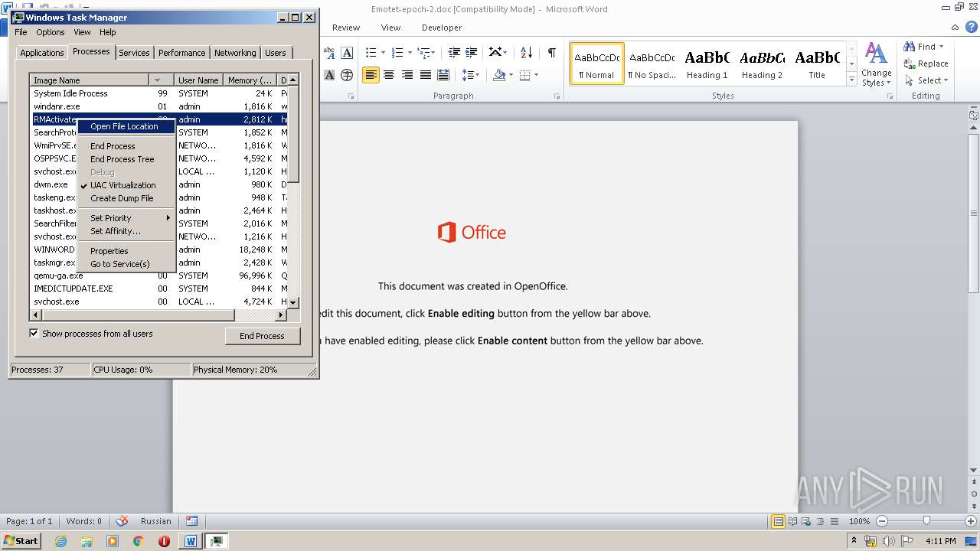The height and width of the screenshot is (551, 980).
Task: Apply Justify alignment
Action: [x=426, y=75]
